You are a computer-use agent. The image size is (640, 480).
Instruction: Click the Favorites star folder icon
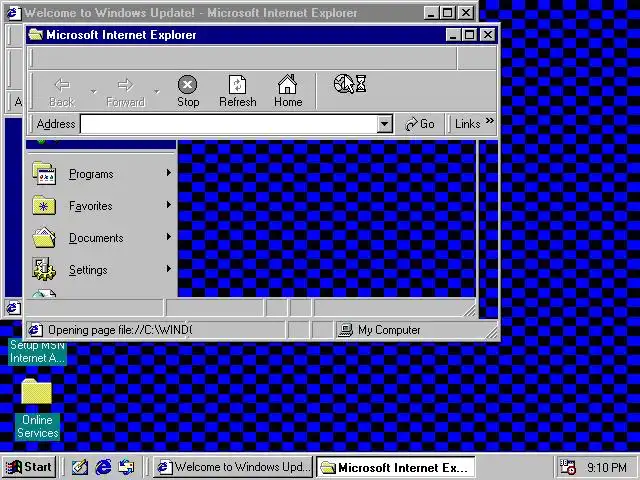pyautogui.click(x=44, y=205)
